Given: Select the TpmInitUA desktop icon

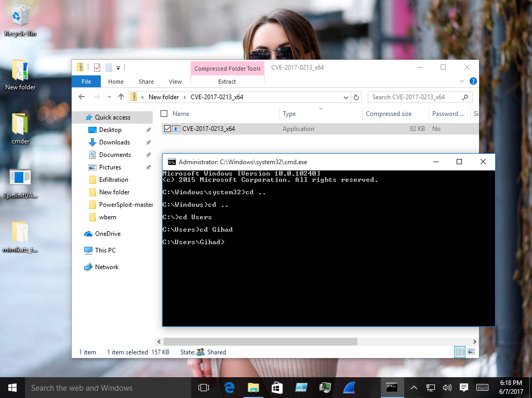Looking at the screenshot, I should 20,183.
